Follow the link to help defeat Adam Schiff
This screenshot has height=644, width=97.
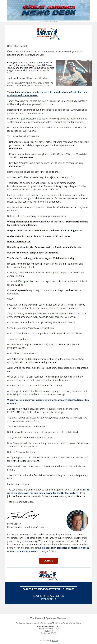click(x=48, y=94)
